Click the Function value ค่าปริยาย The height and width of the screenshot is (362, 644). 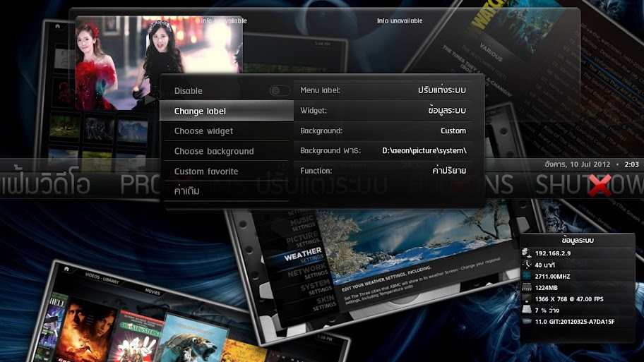449,170
